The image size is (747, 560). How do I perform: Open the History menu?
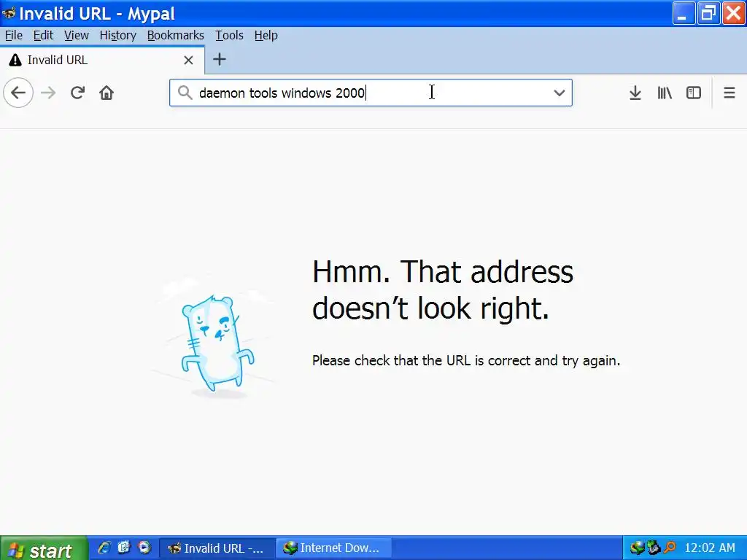point(117,35)
